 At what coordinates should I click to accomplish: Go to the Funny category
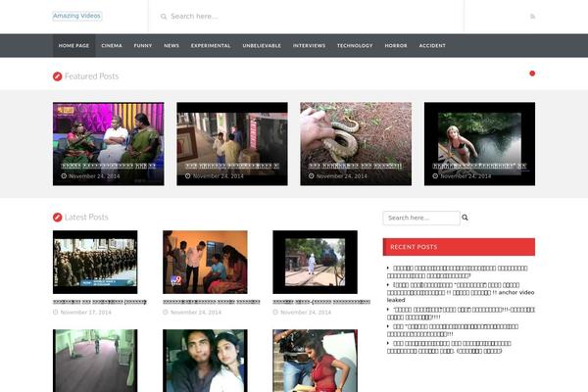(x=143, y=46)
